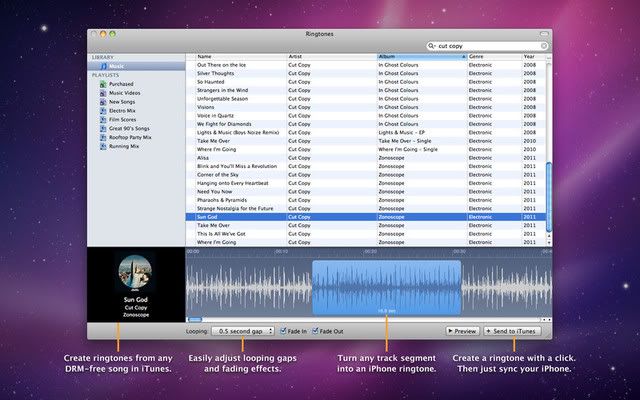
Task: Click the waveform horizontal scrollbar thumb
Action: point(195,320)
